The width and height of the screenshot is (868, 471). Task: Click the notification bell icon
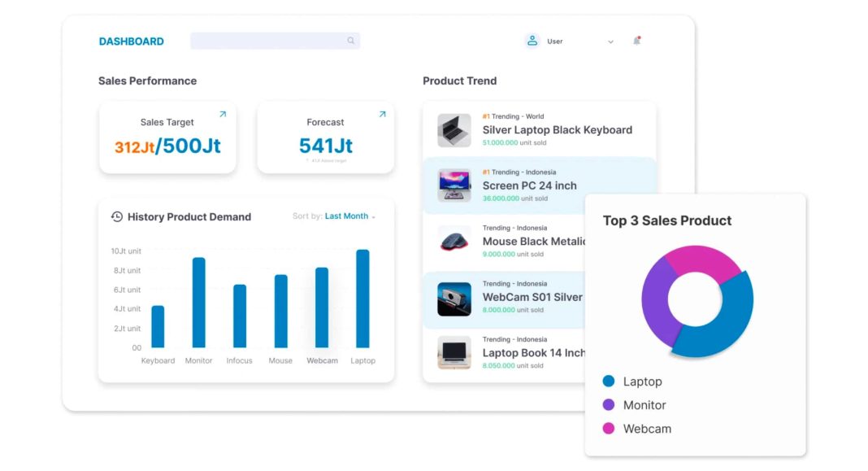(637, 41)
